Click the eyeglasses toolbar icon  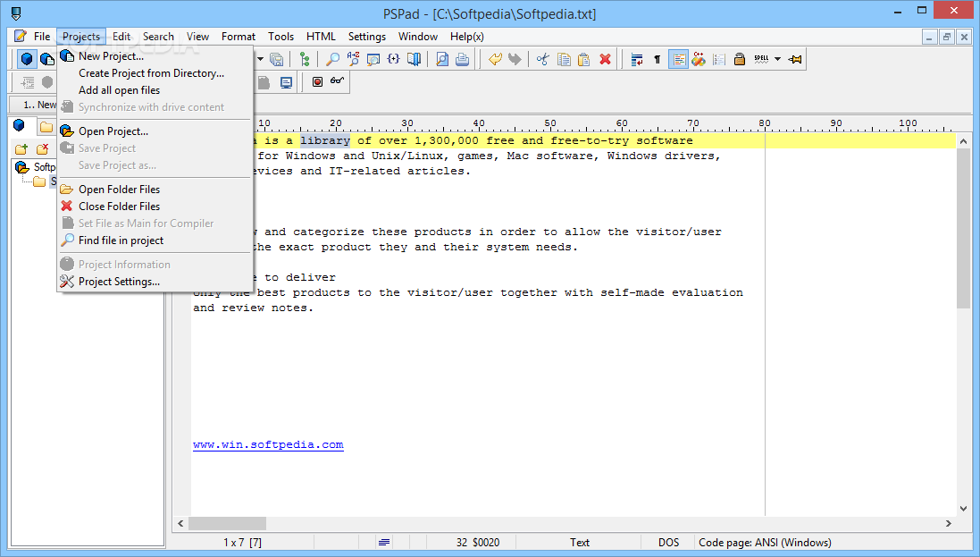[338, 80]
